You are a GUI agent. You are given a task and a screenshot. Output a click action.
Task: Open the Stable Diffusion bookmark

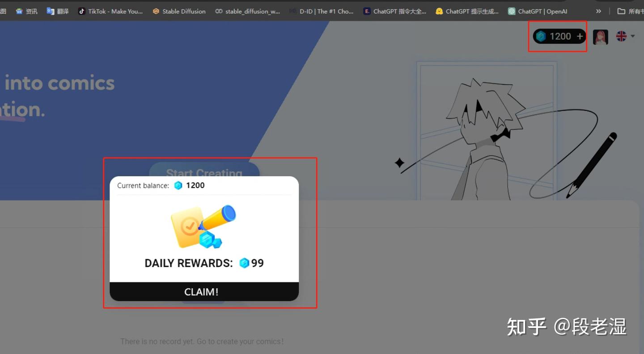pos(179,11)
